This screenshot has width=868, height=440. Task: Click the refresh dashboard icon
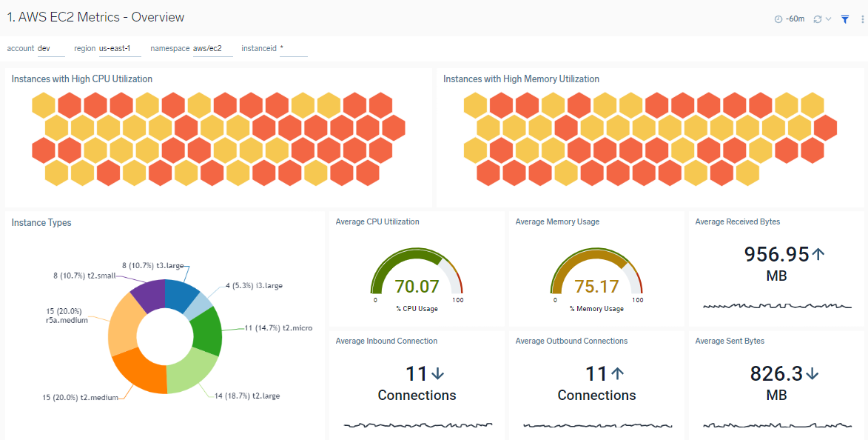(817, 19)
